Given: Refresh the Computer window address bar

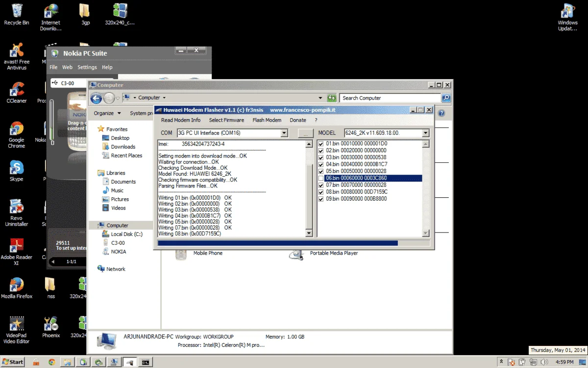Looking at the screenshot, I should (332, 98).
